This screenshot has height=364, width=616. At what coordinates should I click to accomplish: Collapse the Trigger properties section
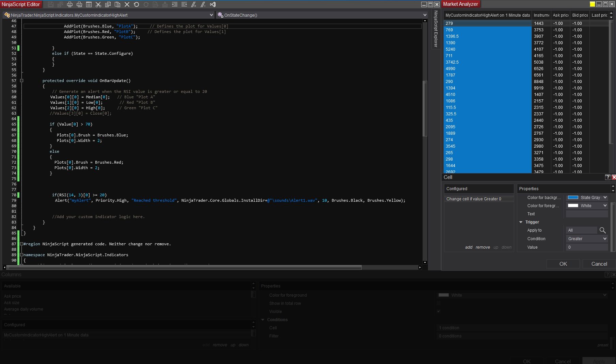[521, 222]
